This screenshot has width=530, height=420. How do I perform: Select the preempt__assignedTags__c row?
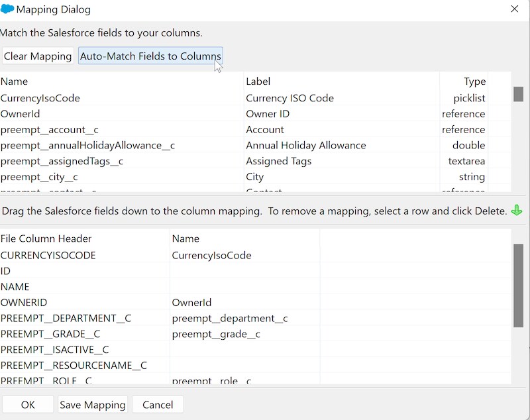point(62,161)
